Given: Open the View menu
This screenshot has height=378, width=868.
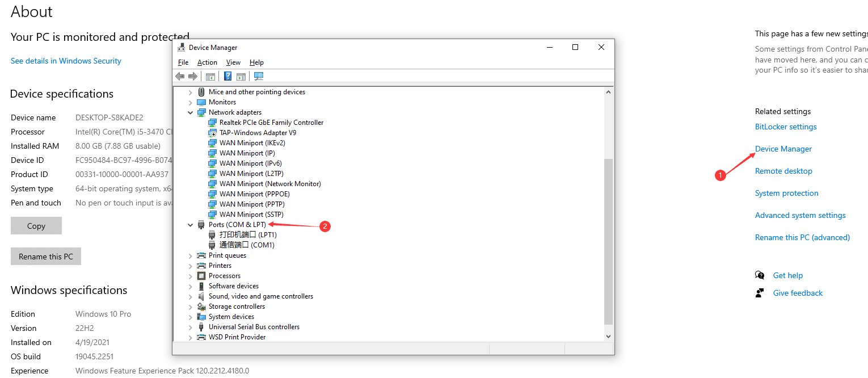Looking at the screenshot, I should [233, 62].
